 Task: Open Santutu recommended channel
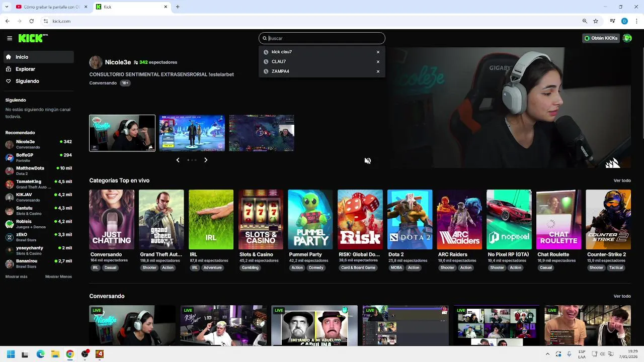[x=39, y=211]
